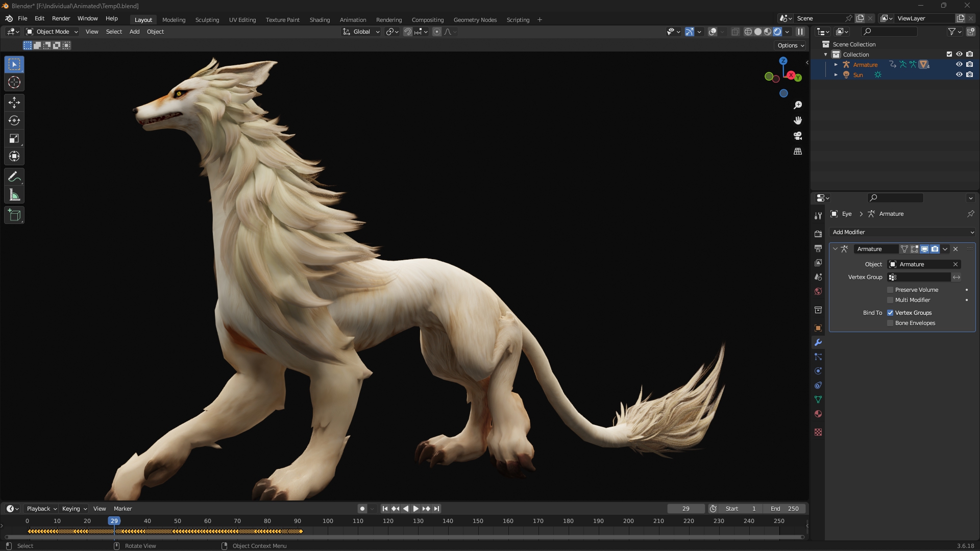Switch to perspective/orthographic grid icon
The height and width of the screenshot is (551, 980).
pos(798,152)
